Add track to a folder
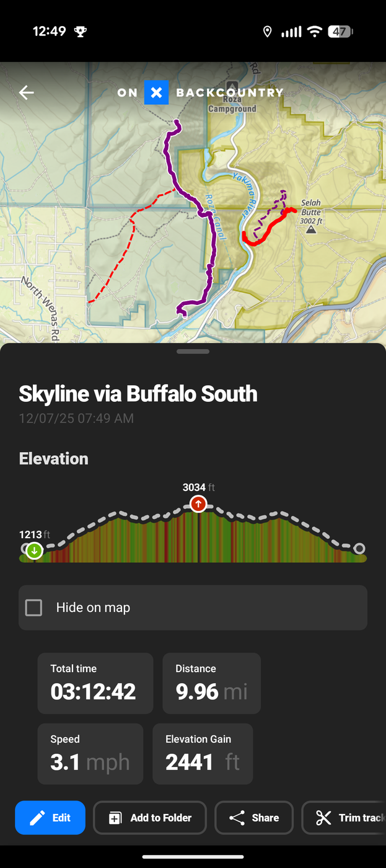 click(149, 818)
